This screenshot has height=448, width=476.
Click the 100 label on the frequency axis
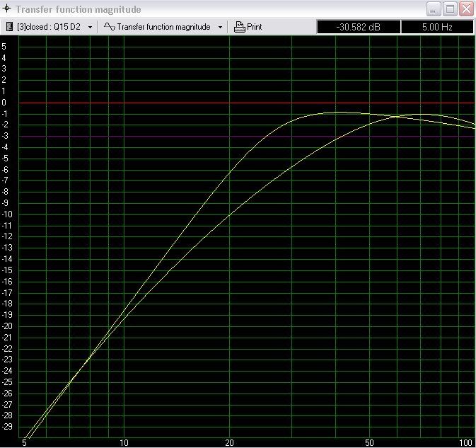pyautogui.click(x=465, y=443)
